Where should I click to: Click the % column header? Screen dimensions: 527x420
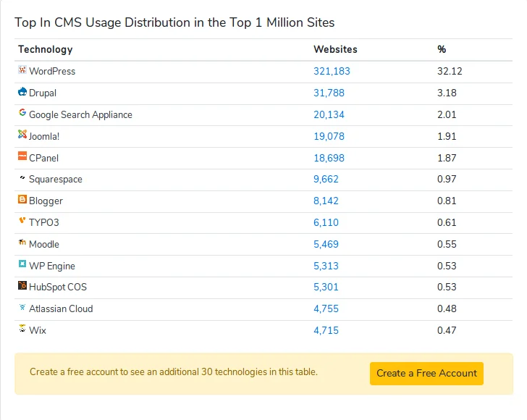pyautogui.click(x=442, y=49)
